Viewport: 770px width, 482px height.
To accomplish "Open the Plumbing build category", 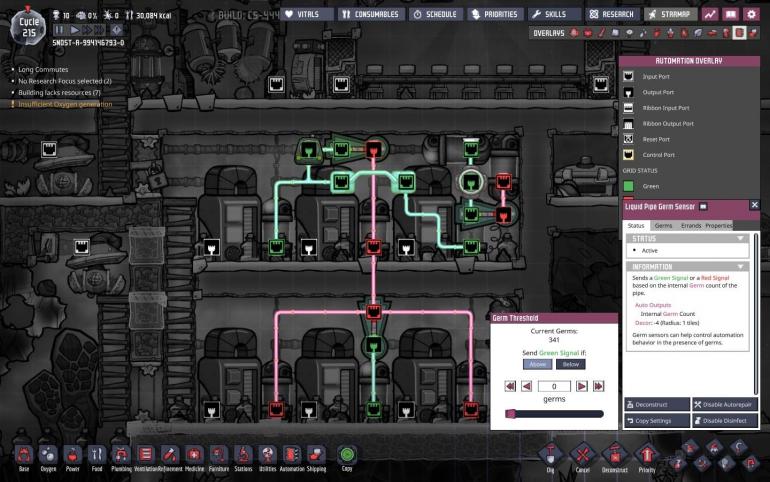I will (121, 456).
